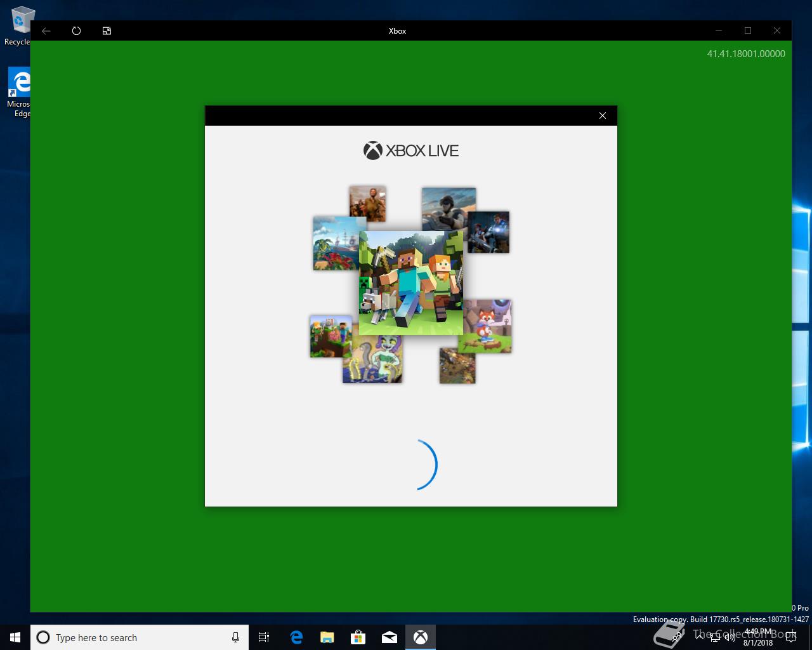Refresh the Xbox app with reload icon
This screenshot has height=650, width=812.
pos(76,30)
